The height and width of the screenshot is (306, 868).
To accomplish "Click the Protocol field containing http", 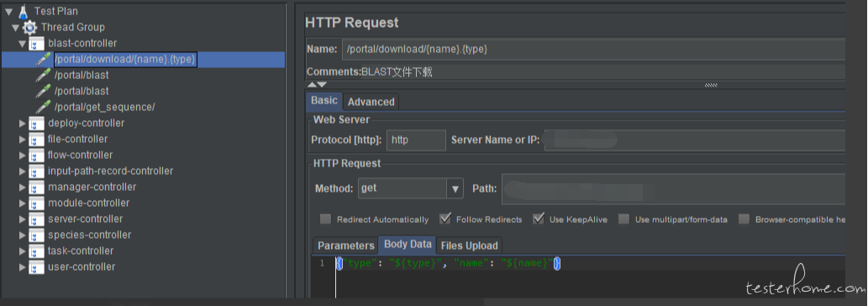I will click(x=416, y=140).
